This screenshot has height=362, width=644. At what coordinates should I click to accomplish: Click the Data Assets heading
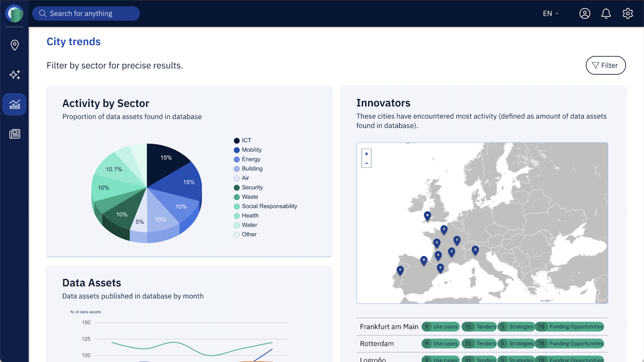pos(91,283)
